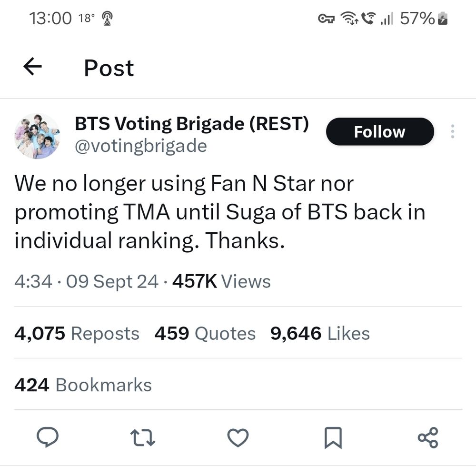The height and width of the screenshot is (476, 476).
Task: Open the 459 Quotes list
Action: pos(204,334)
